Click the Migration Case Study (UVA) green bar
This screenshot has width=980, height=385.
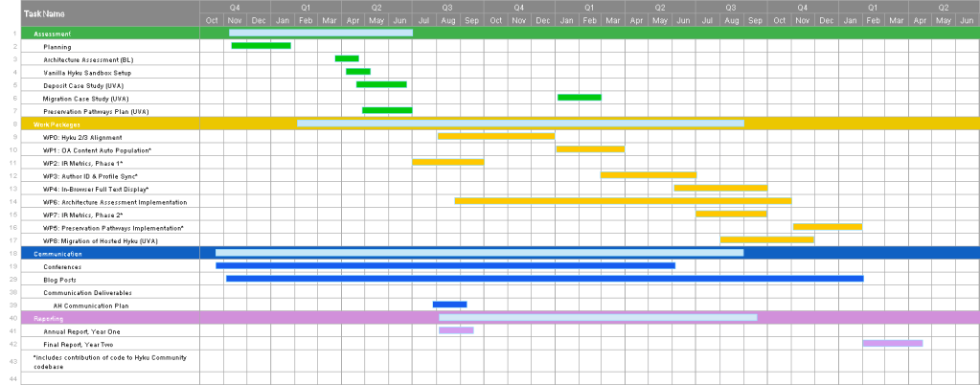[579, 98]
